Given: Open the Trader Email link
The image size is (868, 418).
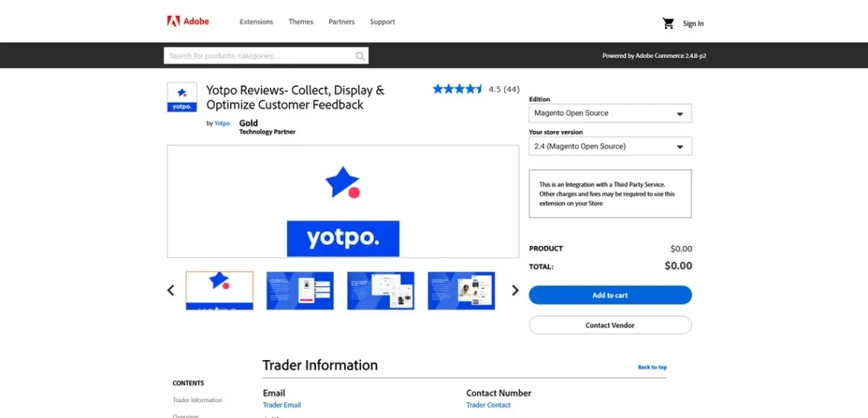Looking at the screenshot, I should pyautogui.click(x=282, y=405).
